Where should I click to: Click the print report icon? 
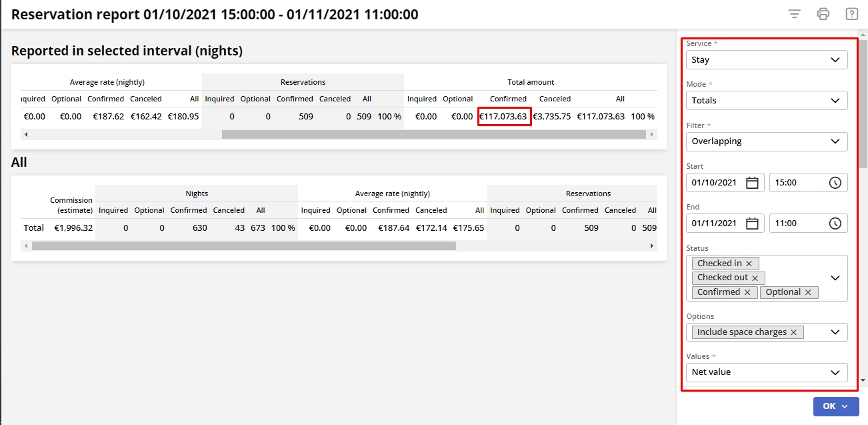(823, 14)
